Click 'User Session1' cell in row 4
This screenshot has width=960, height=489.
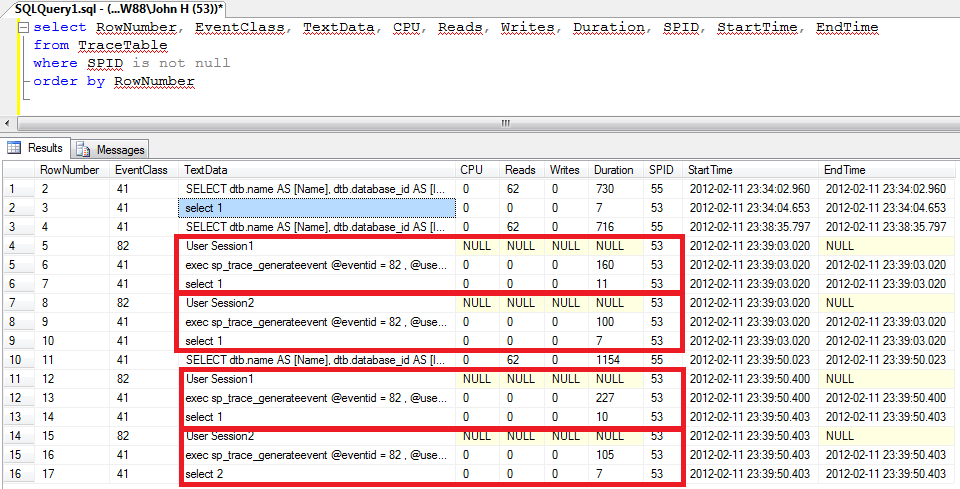pos(316,246)
